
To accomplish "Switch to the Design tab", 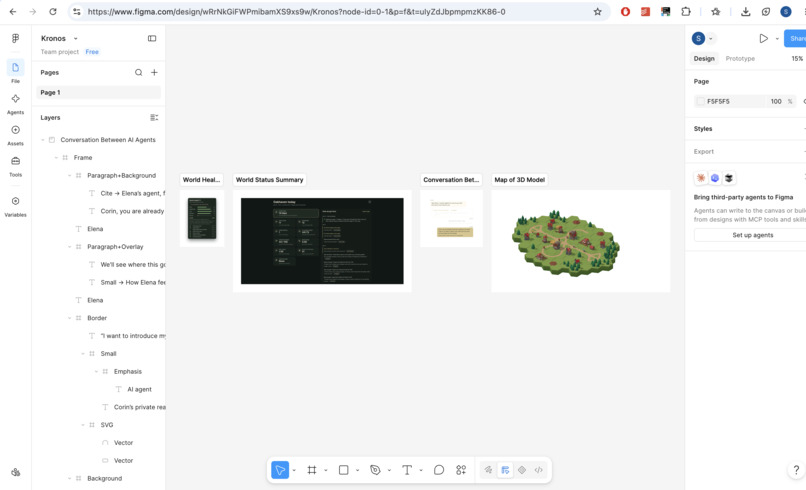I will [x=704, y=59].
